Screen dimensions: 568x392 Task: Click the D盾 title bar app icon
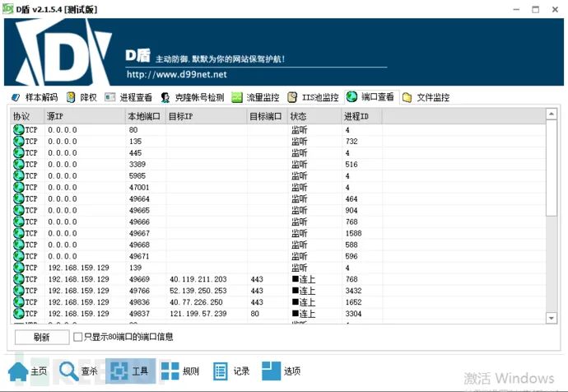8,9
